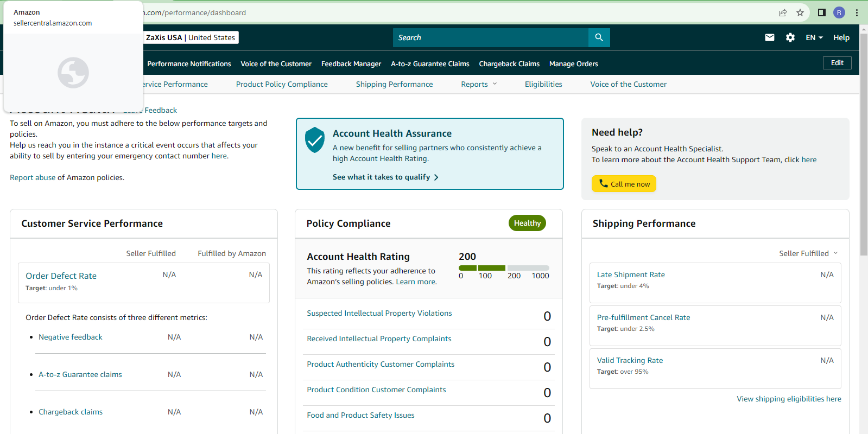
Task: Open Received Intellectual Property Complaints
Action: (379, 339)
